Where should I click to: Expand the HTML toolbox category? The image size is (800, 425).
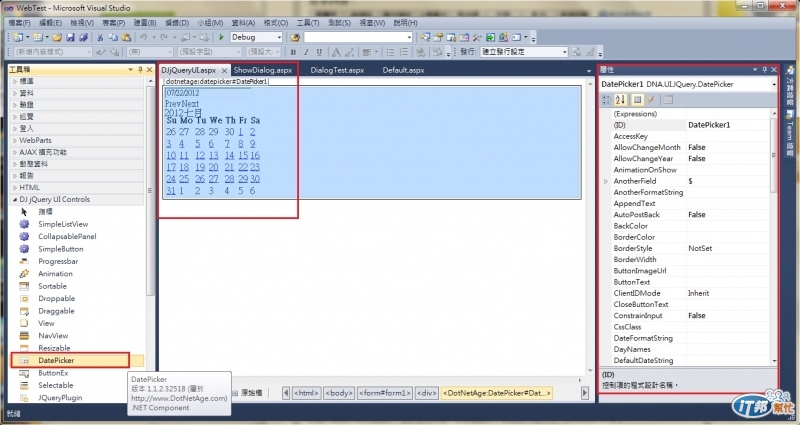coord(14,188)
